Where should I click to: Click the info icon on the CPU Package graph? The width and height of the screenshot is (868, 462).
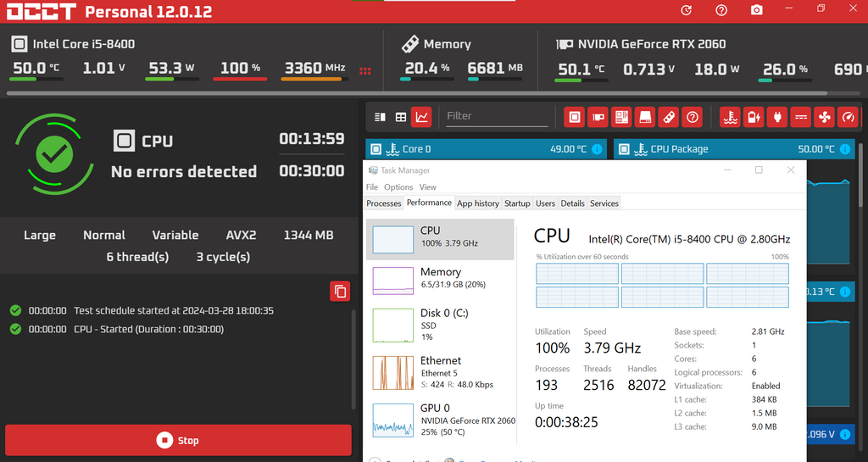pyautogui.click(x=845, y=149)
